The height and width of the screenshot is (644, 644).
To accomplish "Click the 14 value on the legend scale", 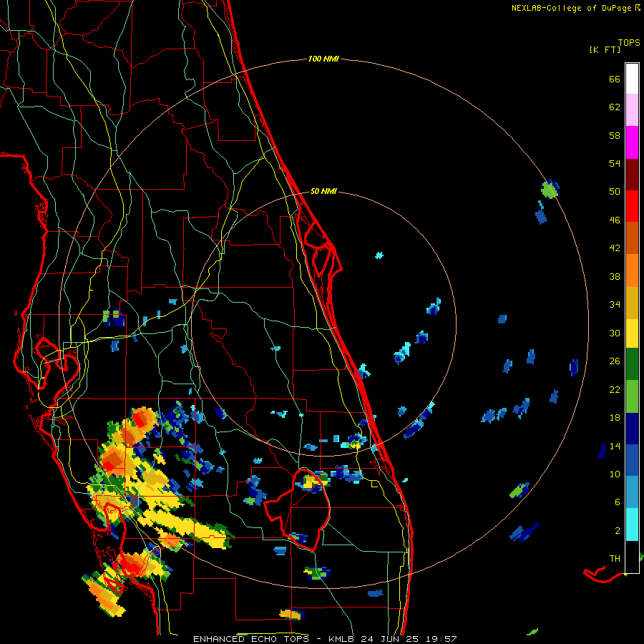I will (615, 447).
